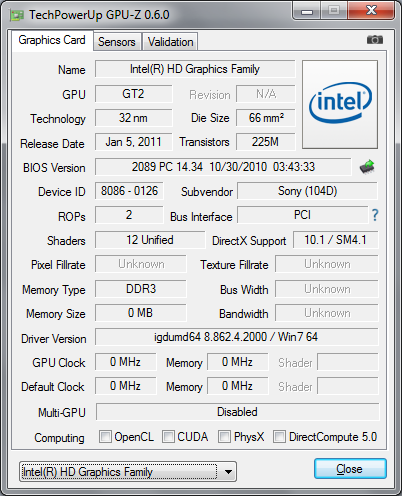
Task: Click the Bus Width Unknown field
Action: [x=327, y=289]
